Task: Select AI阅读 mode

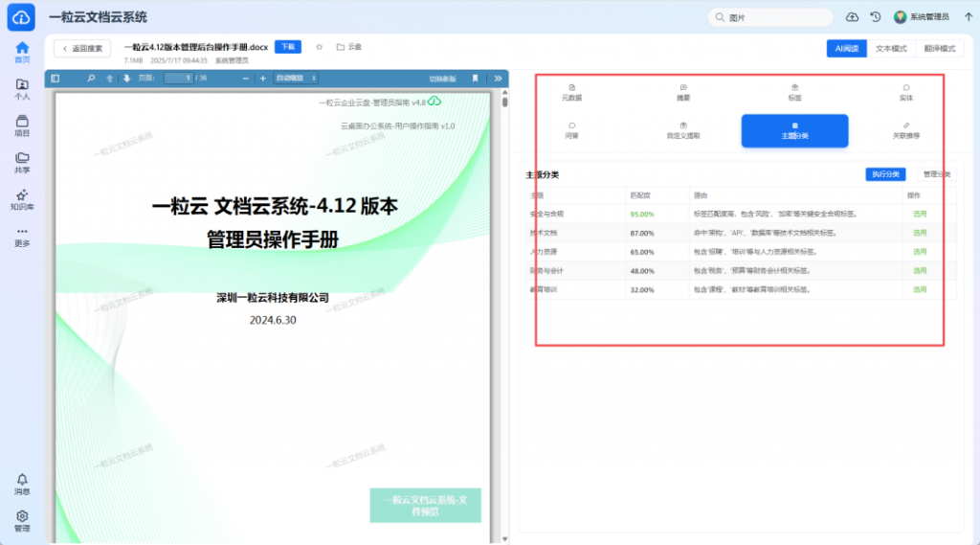Action: coord(847,48)
